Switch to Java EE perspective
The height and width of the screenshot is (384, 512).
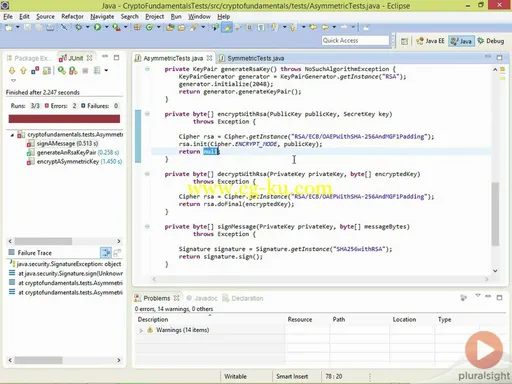[x=430, y=41]
